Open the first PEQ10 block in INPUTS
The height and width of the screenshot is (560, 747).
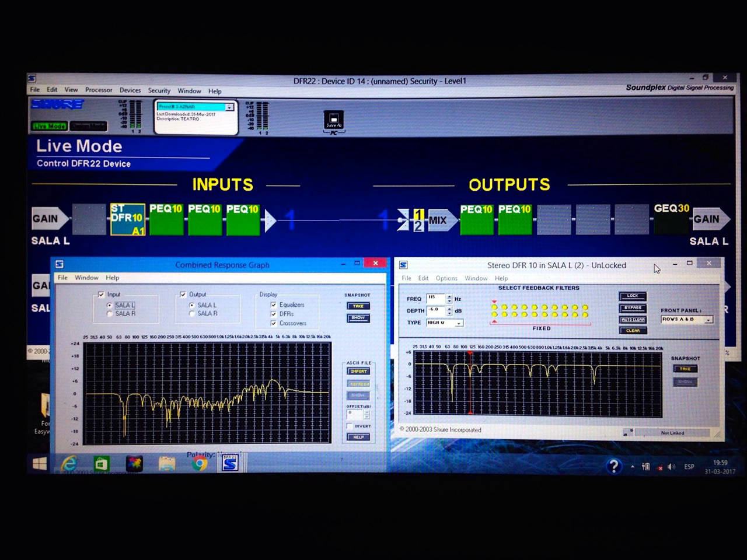pyautogui.click(x=166, y=219)
